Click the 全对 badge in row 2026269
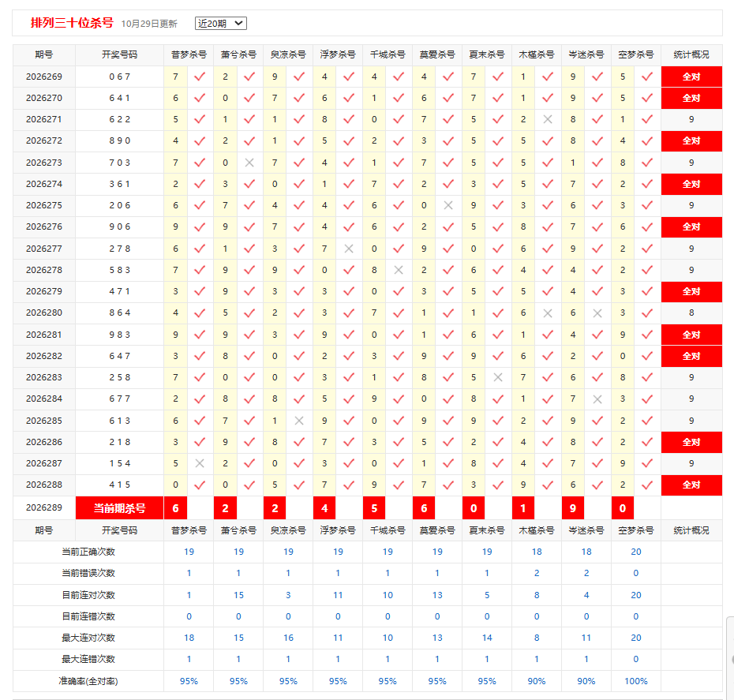The height and width of the screenshot is (700, 734). click(x=691, y=77)
